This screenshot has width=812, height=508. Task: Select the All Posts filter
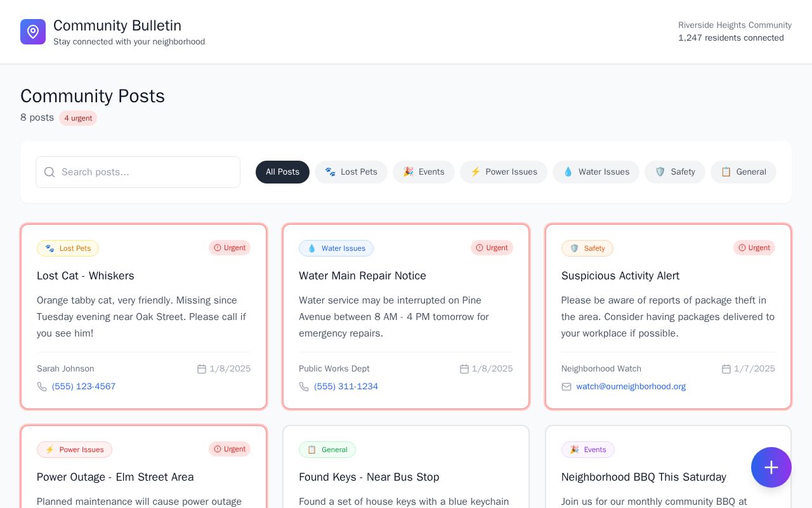point(282,172)
